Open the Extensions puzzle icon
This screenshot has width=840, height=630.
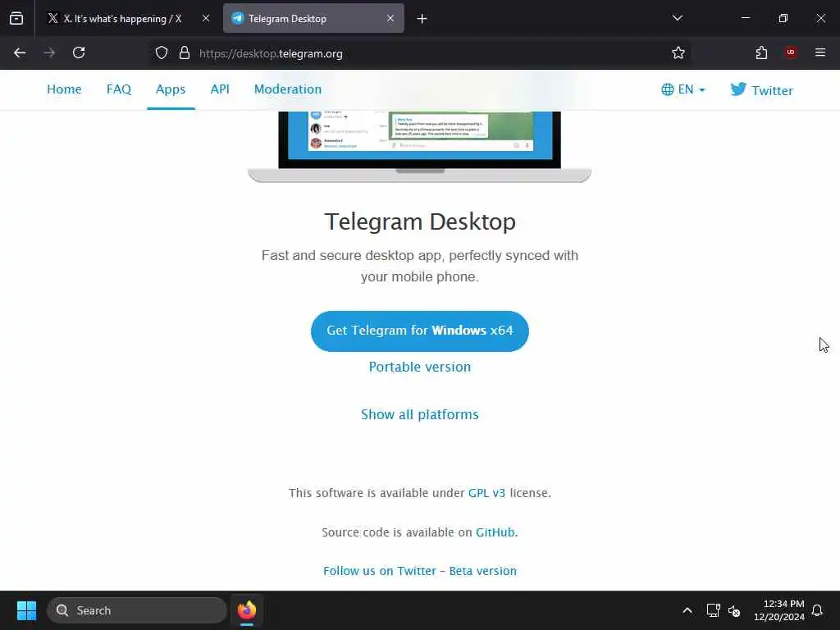(x=761, y=52)
